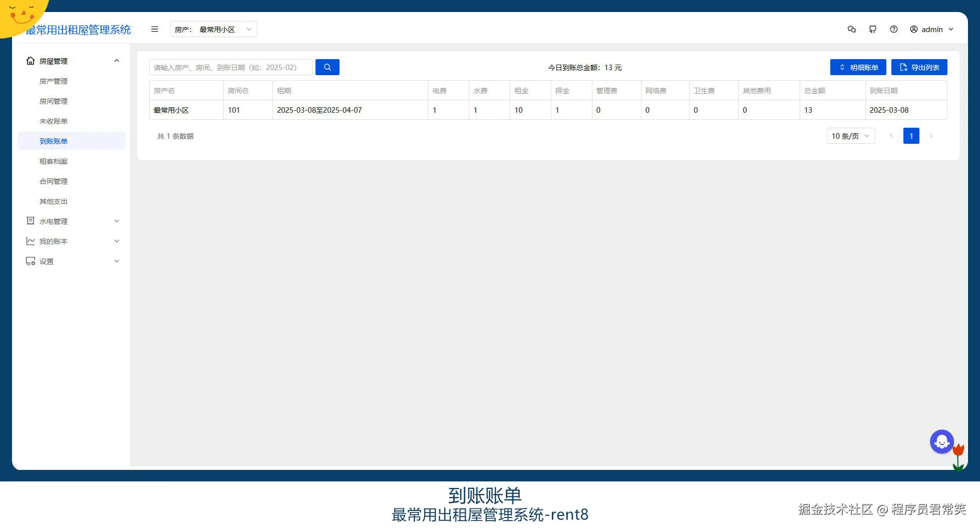This screenshot has height=530, width=980.
Task: Select 未收账单 in the sidebar
Action: 53,121
